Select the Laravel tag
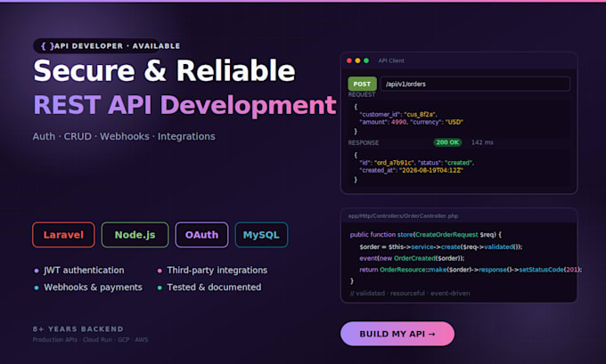The height and width of the screenshot is (364, 606). click(x=63, y=235)
